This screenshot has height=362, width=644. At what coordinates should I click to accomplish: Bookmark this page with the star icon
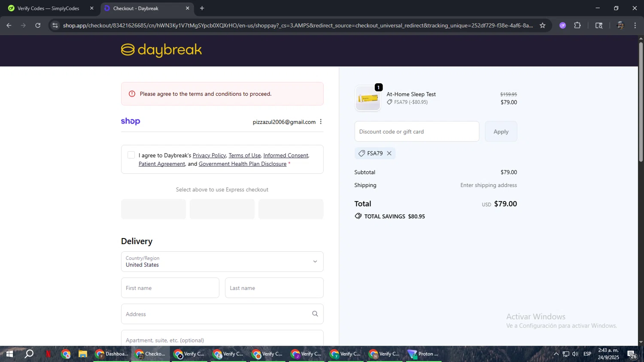[x=542, y=25]
